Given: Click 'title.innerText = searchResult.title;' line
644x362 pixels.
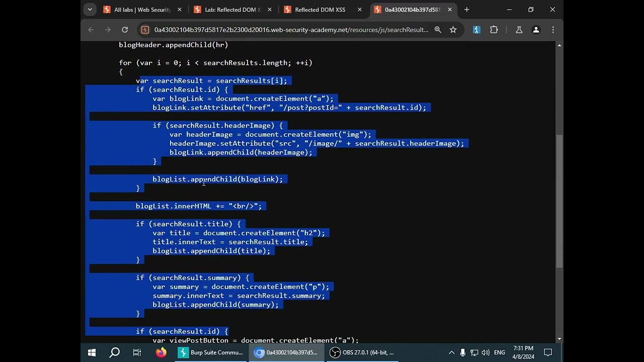Looking at the screenshot, I should coord(230,242).
